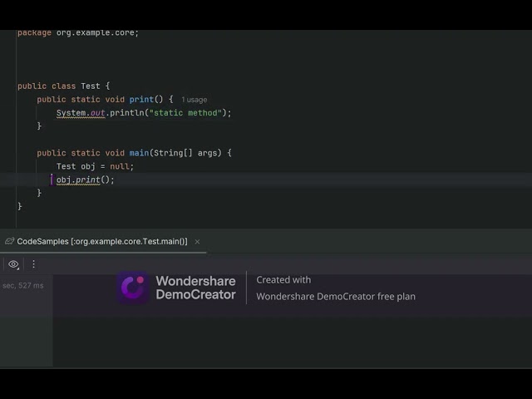This screenshot has height=399, width=532.
Task: Click the Gradle elephant icon on run tab
Action: pyautogui.click(x=9, y=241)
